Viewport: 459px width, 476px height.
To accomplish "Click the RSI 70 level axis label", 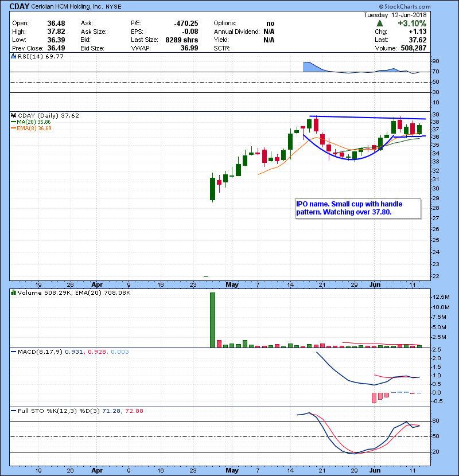I will point(435,72).
